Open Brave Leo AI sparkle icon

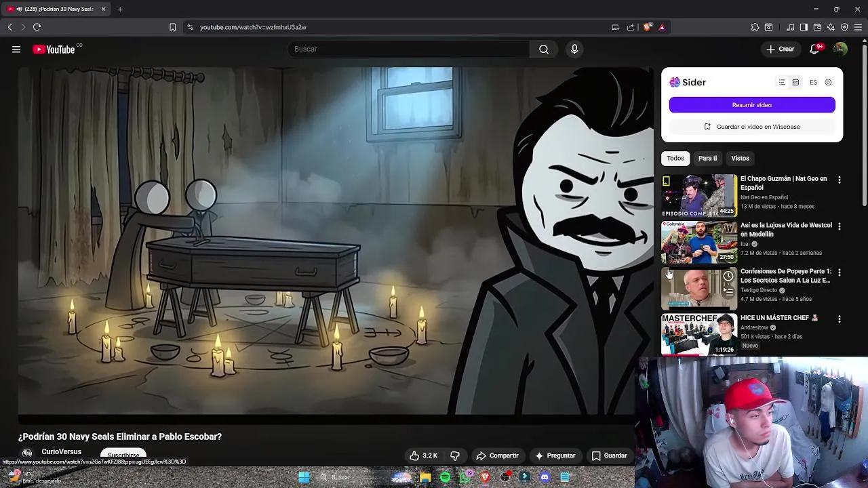click(831, 27)
